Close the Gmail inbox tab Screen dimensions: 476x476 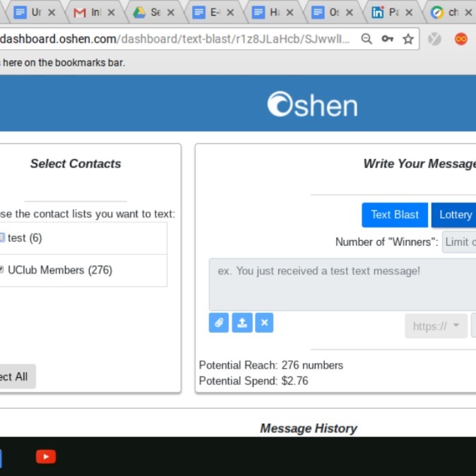pos(112,13)
